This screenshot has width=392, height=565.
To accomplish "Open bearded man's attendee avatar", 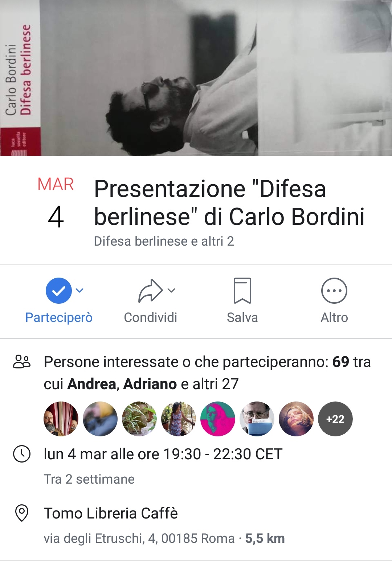I will (61, 419).
